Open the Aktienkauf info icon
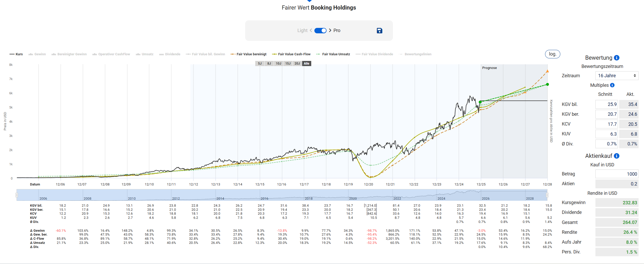The width and height of the screenshot is (644, 264). coord(617,156)
